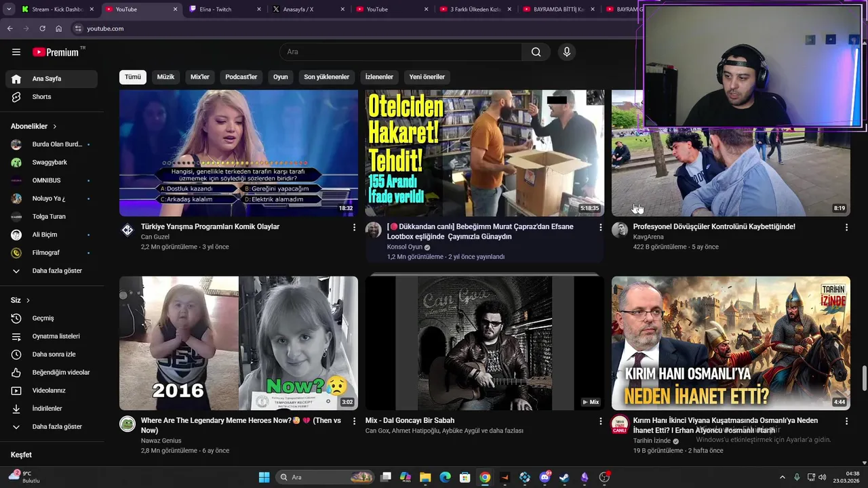Open options for Türkiye Yarışma Programları video
This screenshot has width=868, height=488.
point(354,228)
